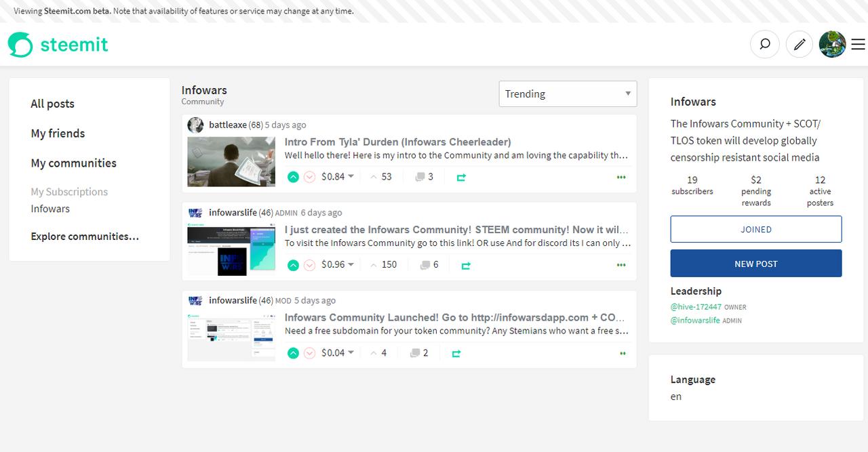This screenshot has height=452, width=868.
Task: Upvote the 'I just created the Infowars Community' post
Action: pos(293,265)
